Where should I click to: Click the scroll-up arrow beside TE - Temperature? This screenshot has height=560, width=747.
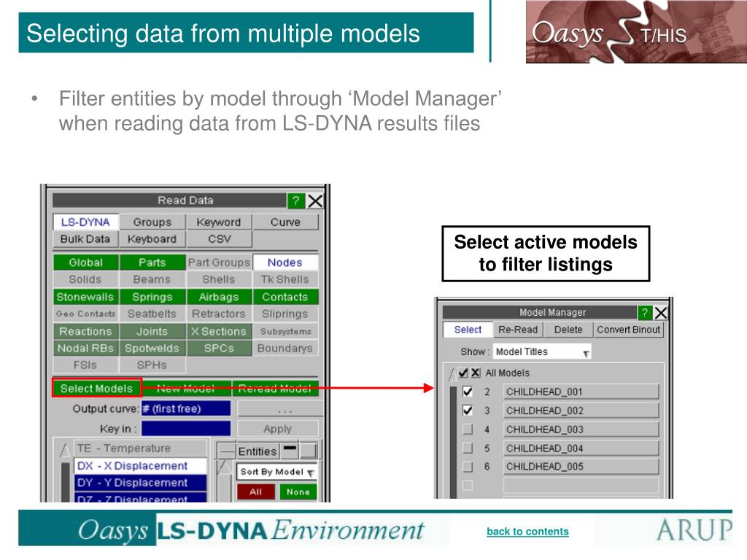(65, 449)
